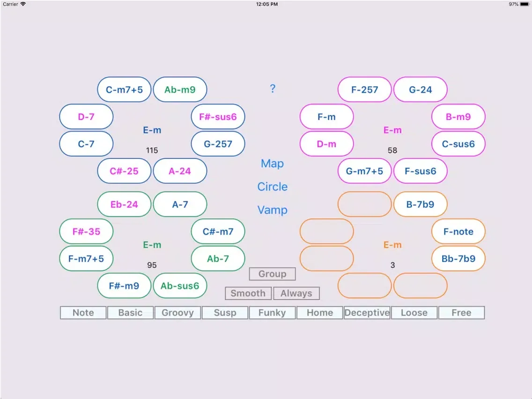This screenshot has height=399, width=532.
Task: Tap the empty orange pill left of F-note
Action: pos(327,231)
